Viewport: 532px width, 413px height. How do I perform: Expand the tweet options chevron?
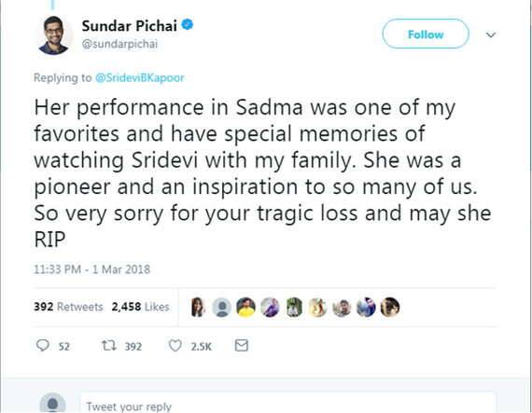tap(491, 34)
